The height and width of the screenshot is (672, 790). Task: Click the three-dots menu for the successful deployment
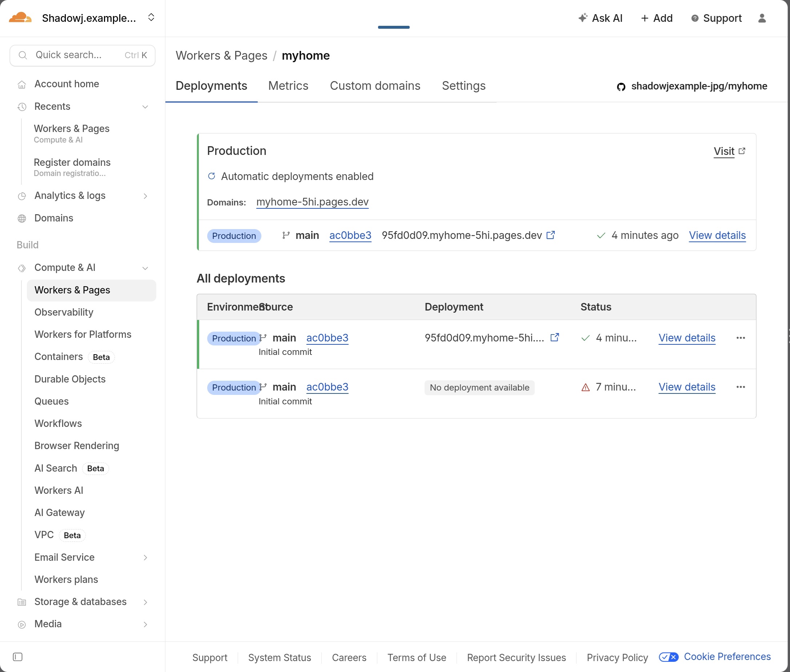[x=741, y=337]
